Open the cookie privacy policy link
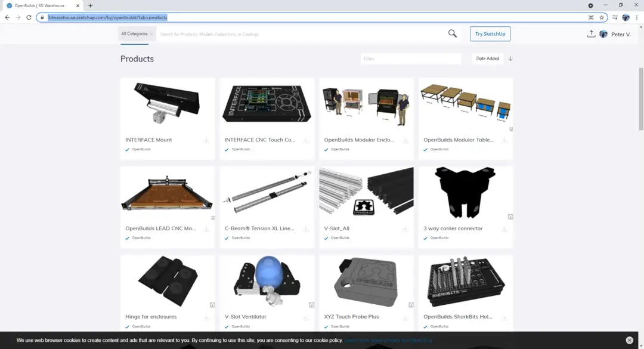 (388, 340)
